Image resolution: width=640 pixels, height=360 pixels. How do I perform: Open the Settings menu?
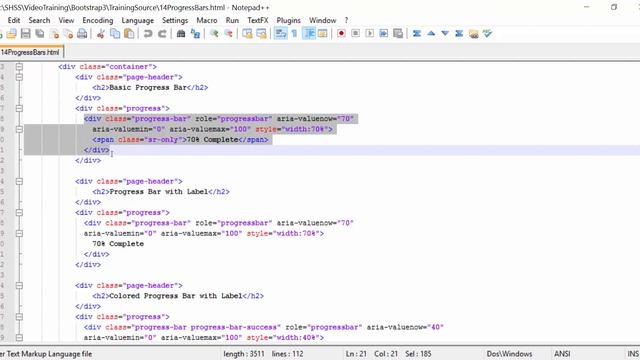point(175,20)
